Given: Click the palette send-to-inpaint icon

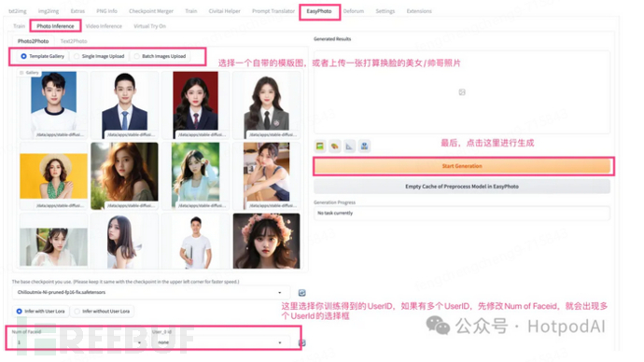Looking at the screenshot, I should [x=335, y=146].
